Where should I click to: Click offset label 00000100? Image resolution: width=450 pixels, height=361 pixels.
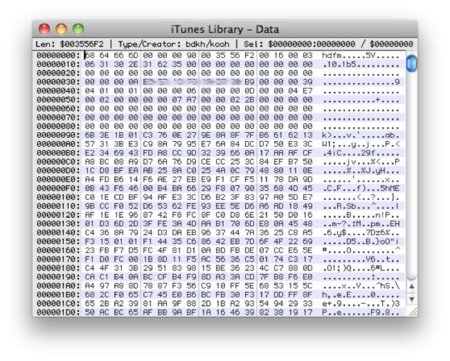58,197
